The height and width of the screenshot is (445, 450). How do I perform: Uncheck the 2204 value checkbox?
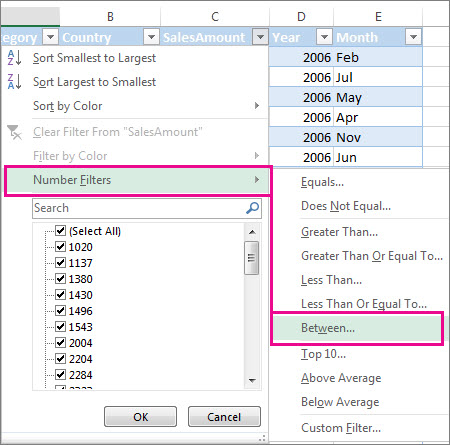(x=60, y=359)
